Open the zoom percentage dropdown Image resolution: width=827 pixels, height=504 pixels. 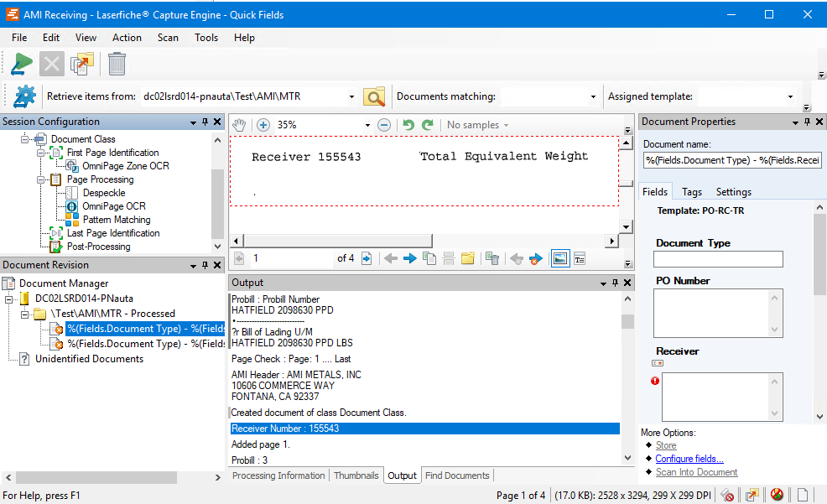point(367,125)
